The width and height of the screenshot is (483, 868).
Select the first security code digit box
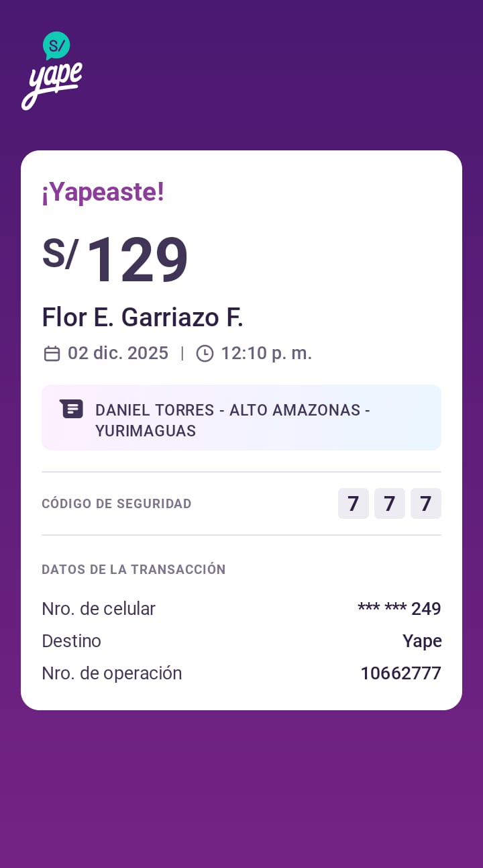click(x=354, y=503)
